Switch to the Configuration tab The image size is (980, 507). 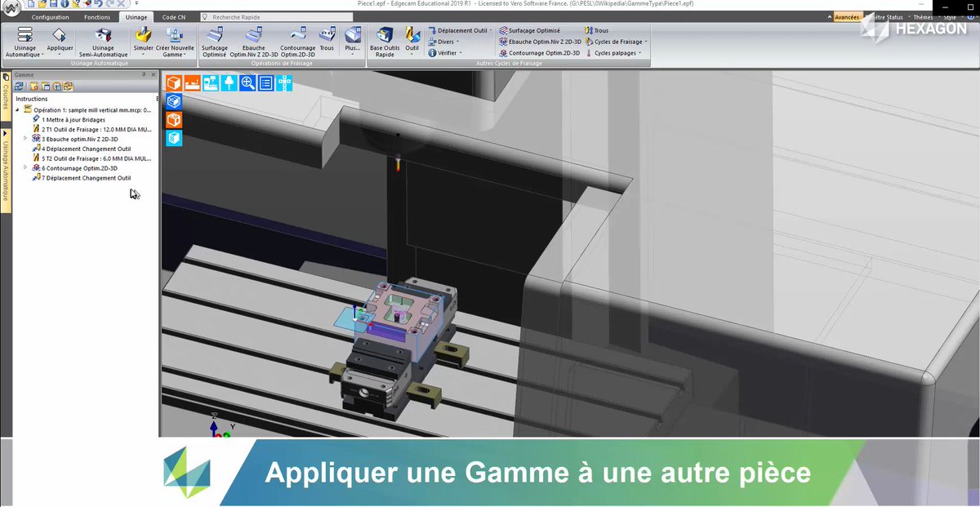coord(51,16)
